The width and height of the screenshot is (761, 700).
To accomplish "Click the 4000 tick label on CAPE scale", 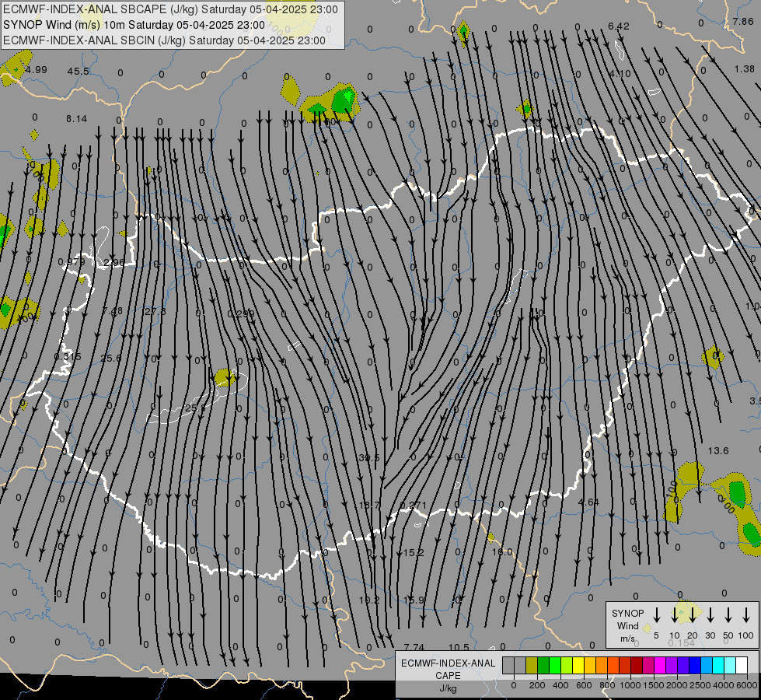I will click(724, 685).
